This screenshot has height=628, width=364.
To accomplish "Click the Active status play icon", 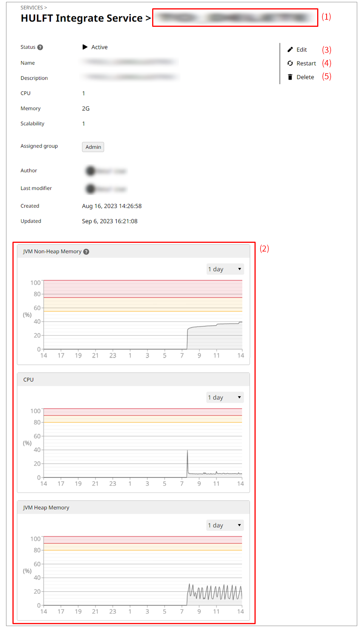I will 85,47.
